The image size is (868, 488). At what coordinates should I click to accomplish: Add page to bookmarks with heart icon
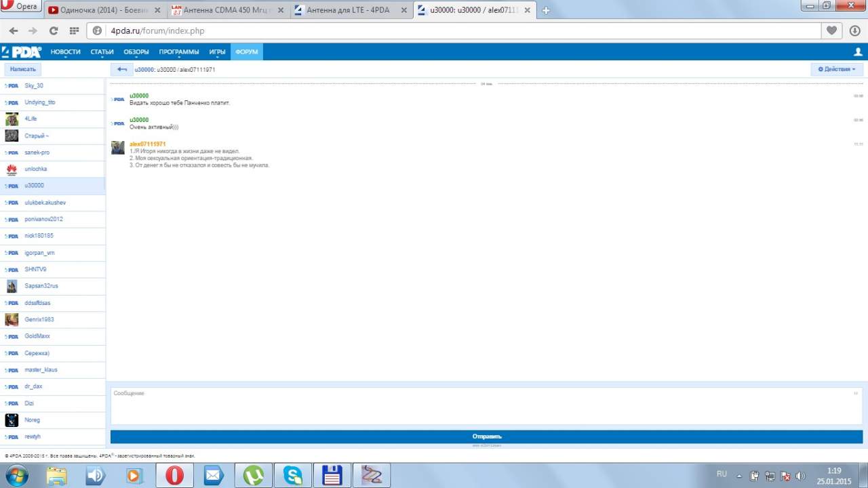click(831, 30)
